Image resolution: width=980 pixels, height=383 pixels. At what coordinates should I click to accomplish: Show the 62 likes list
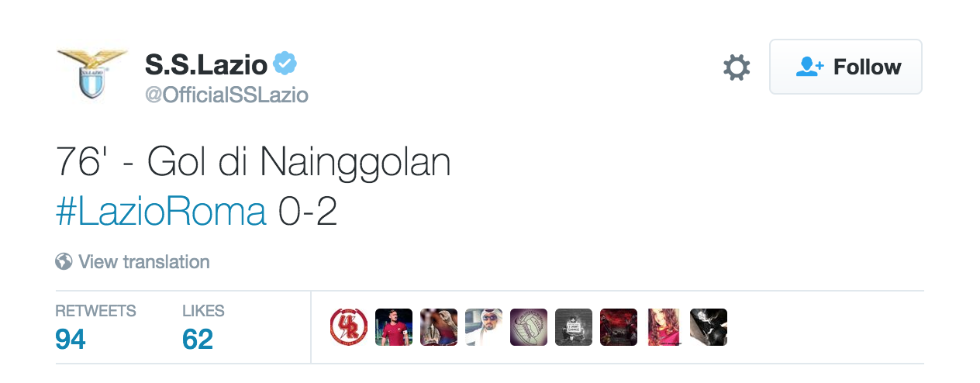[203, 326]
